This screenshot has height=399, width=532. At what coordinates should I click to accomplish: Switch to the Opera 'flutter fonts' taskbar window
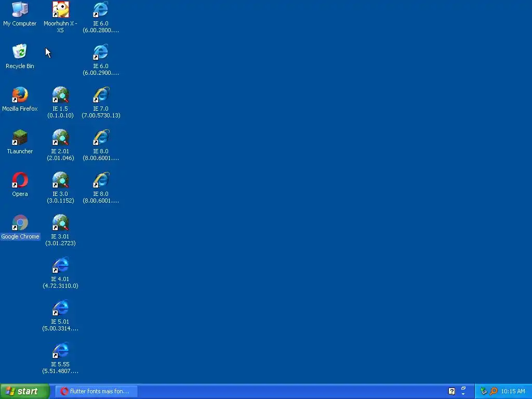[96, 391]
